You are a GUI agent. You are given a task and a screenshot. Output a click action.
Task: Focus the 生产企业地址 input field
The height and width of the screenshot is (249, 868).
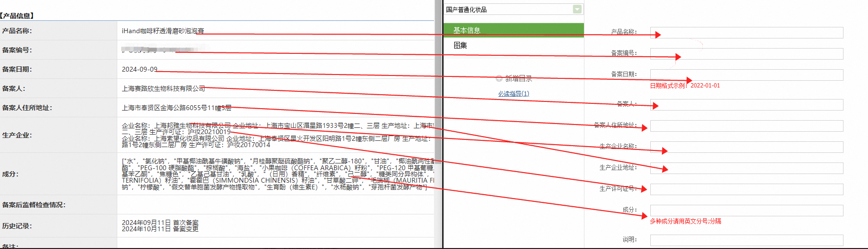[746, 168]
